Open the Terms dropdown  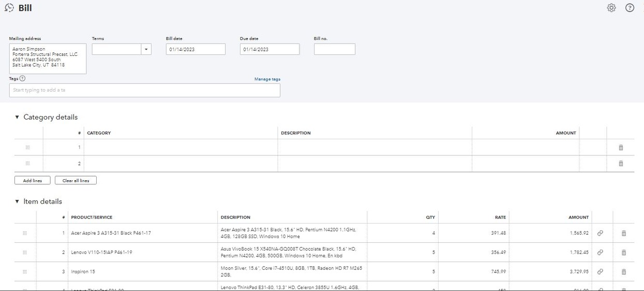pos(146,49)
